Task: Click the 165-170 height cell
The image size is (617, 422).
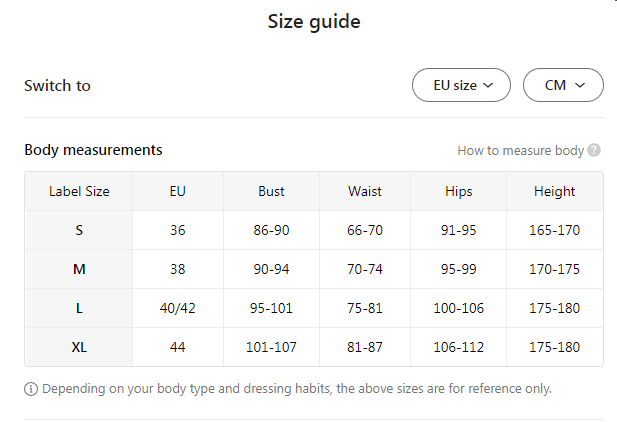Action: [554, 230]
